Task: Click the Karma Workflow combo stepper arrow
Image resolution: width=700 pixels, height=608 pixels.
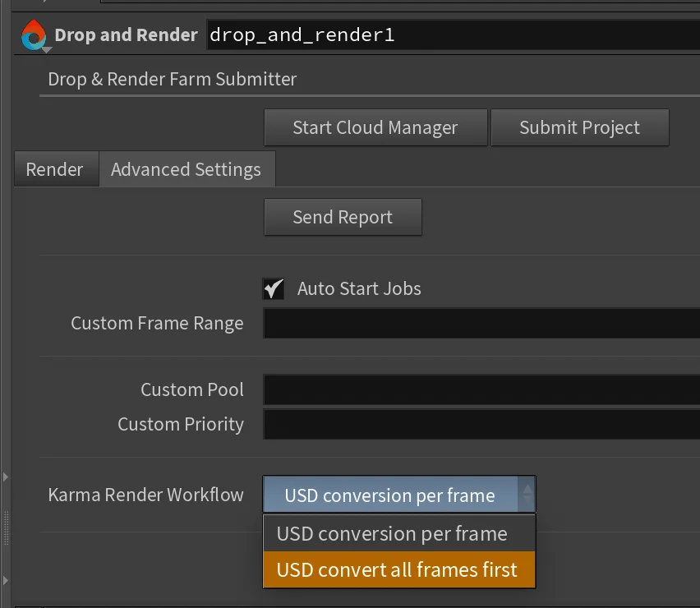Action: pos(528,495)
